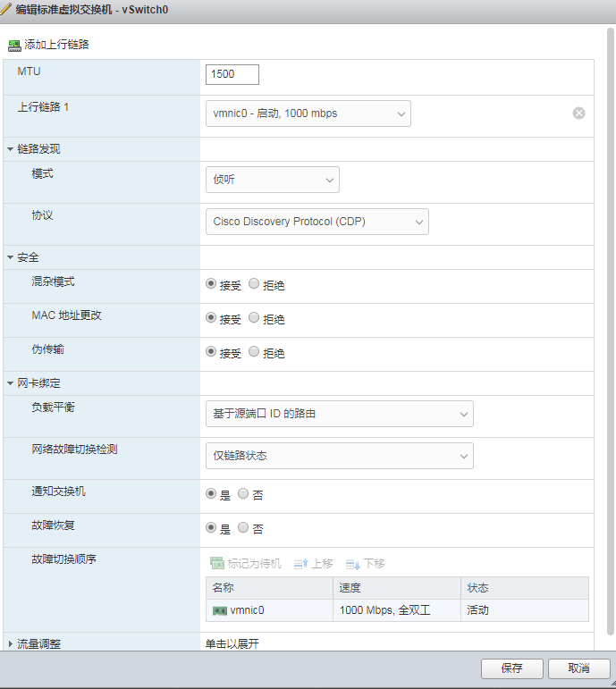616x689 pixels.
Task: Click the Move up (上移) icon
Action: (300, 563)
